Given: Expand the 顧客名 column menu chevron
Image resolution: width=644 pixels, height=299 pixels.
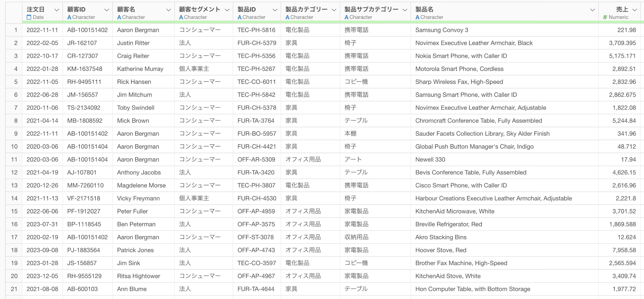Looking at the screenshot, I should coord(169,10).
